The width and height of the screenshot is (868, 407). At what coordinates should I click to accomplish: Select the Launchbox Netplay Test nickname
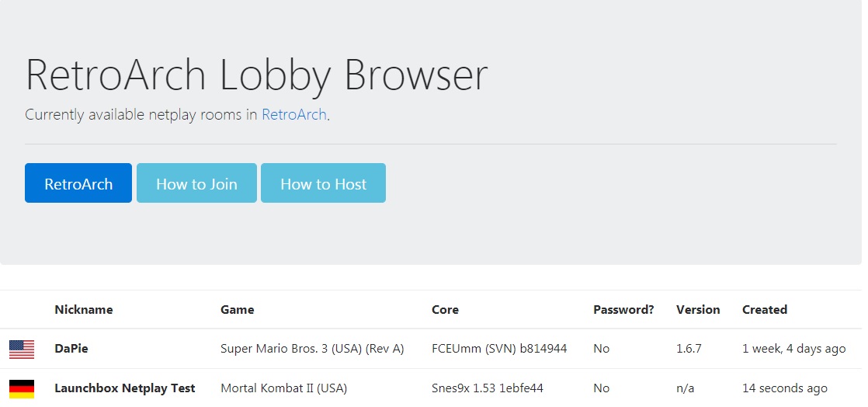coord(125,388)
